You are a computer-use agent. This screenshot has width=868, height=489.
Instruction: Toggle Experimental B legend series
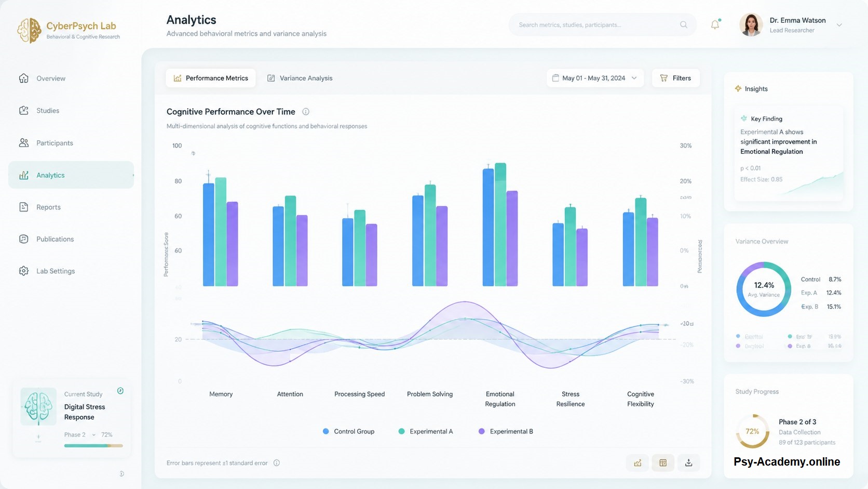(x=506, y=431)
